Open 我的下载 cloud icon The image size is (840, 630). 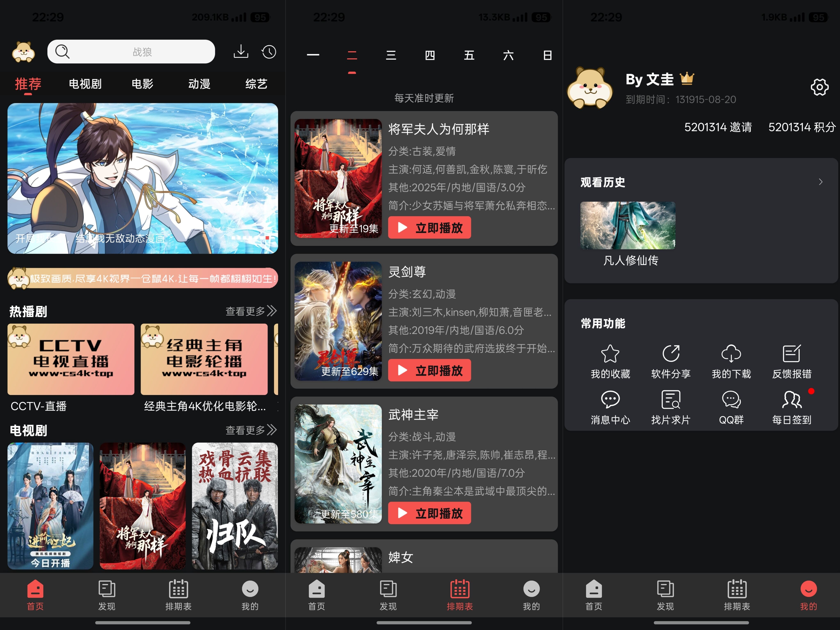(x=731, y=354)
